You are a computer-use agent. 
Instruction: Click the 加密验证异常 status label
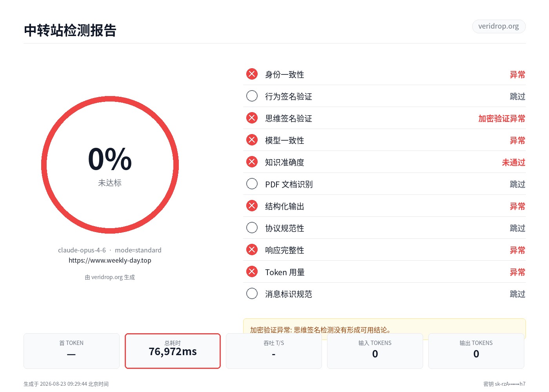coord(502,118)
